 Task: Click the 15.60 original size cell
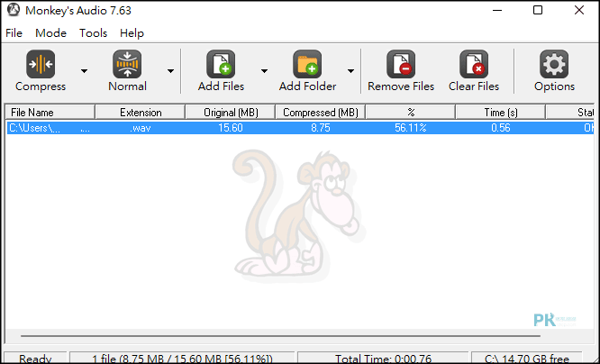231,128
